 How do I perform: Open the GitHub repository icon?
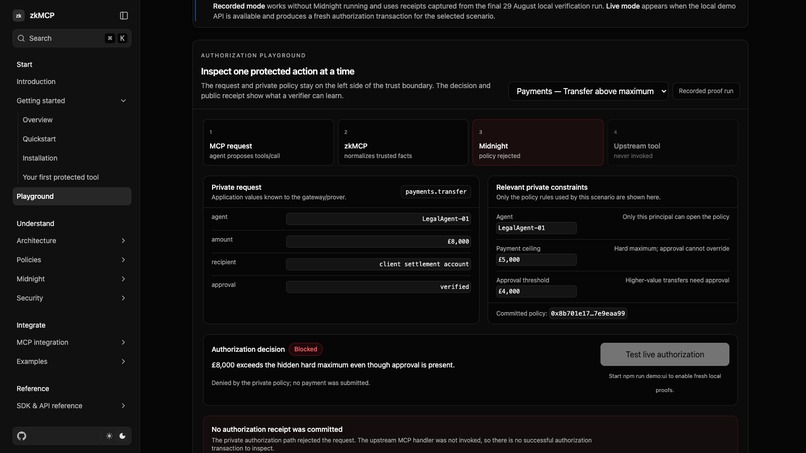click(x=22, y=436)
